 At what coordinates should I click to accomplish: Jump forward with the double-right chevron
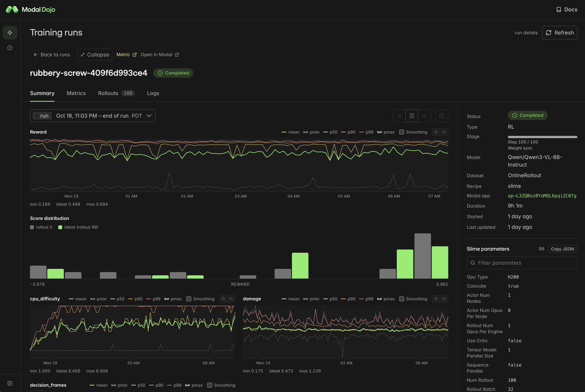424,116
